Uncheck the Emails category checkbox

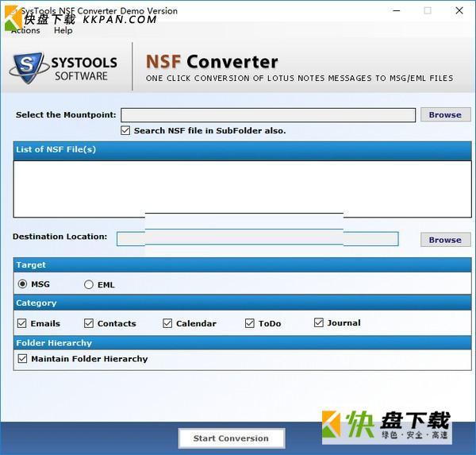pos(22,323)
